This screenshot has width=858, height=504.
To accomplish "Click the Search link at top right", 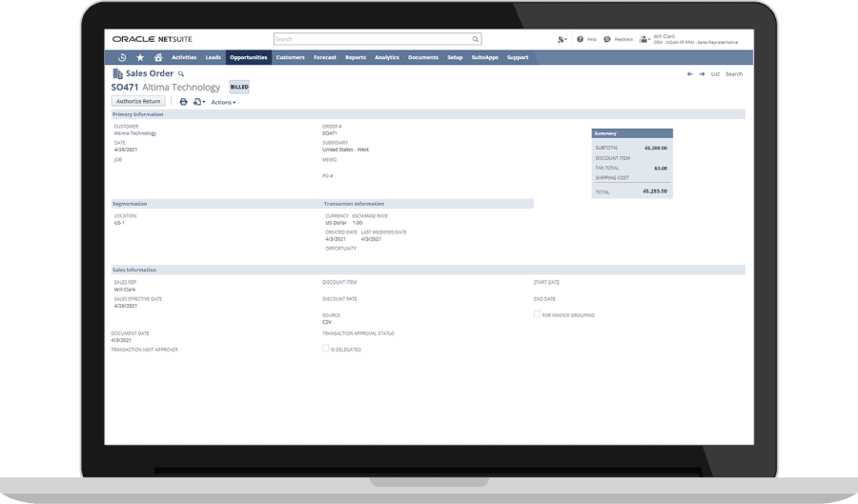I will (x=734, y=73).
